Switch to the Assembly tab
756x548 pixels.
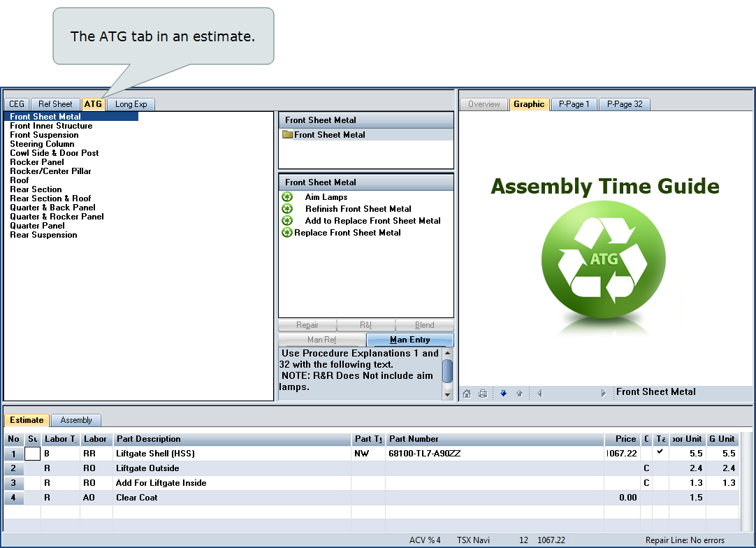click(x=76, y=420)
